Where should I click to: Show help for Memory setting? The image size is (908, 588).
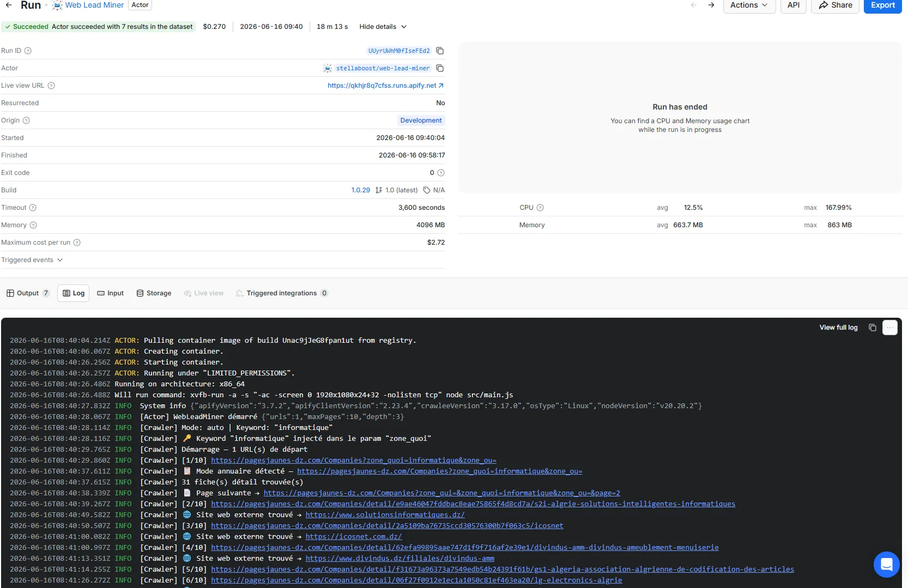(33, 225)
